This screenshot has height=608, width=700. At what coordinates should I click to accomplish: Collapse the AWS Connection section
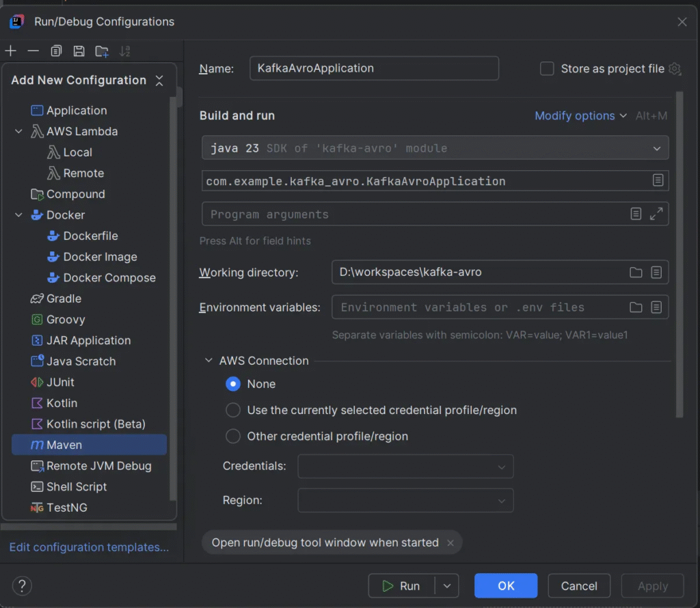(209, 361)
